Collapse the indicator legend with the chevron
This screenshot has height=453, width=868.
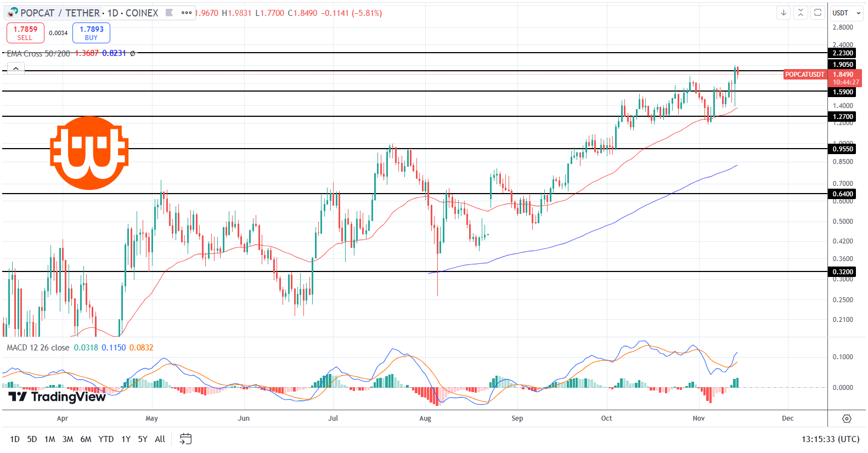(x=16, y=68)
